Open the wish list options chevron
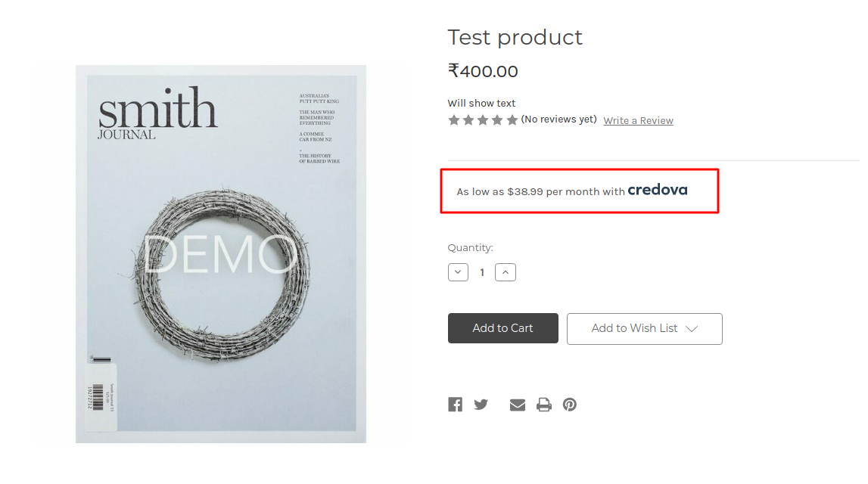This screenshot has height=484, width=868. 692,328
